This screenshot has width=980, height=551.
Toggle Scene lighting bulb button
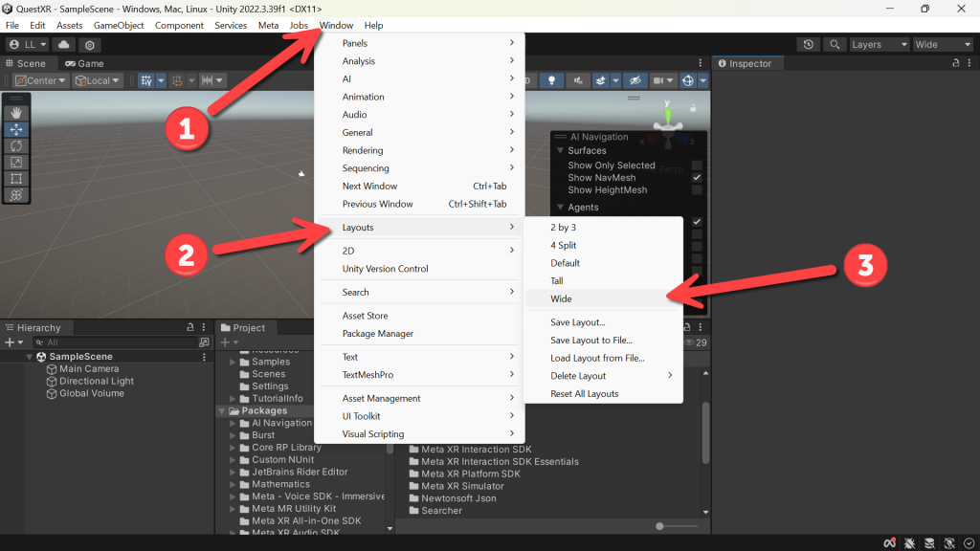coord(551,80)
